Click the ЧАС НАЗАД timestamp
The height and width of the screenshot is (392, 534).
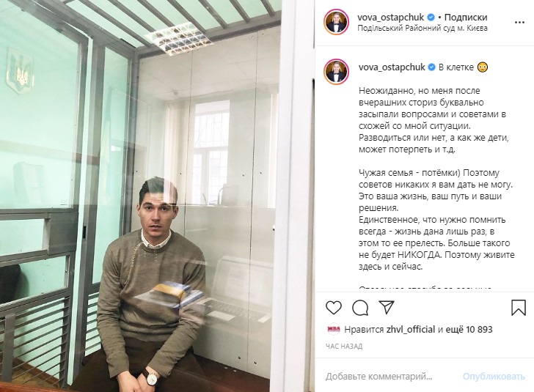344,347
